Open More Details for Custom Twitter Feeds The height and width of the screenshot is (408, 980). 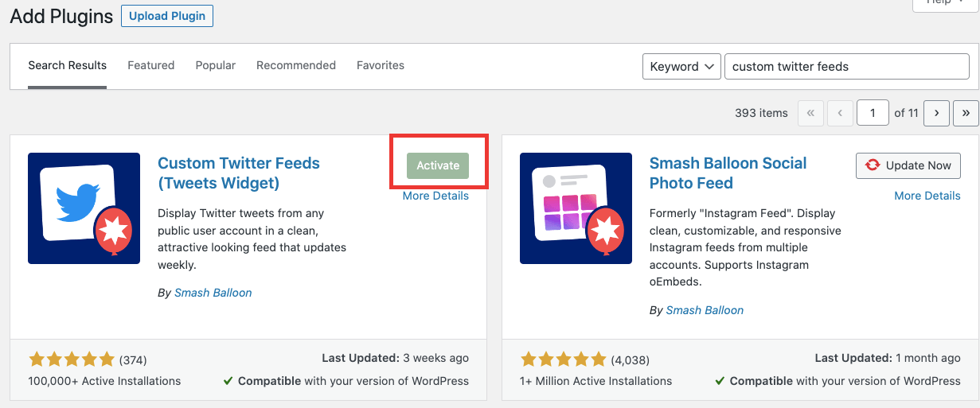[435, 196]
